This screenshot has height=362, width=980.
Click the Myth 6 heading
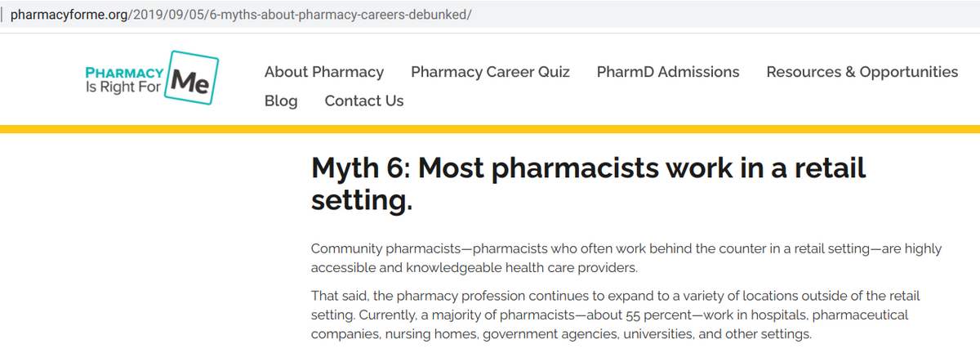click(588, 169)
